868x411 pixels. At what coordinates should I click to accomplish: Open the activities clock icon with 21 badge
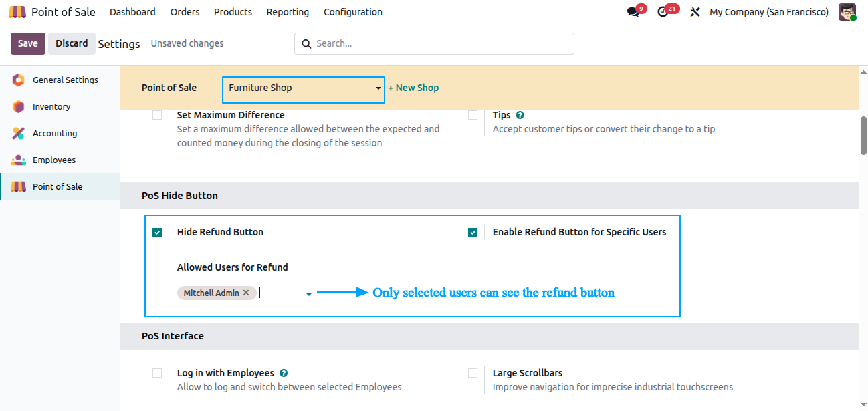click(x=663, y=12)
